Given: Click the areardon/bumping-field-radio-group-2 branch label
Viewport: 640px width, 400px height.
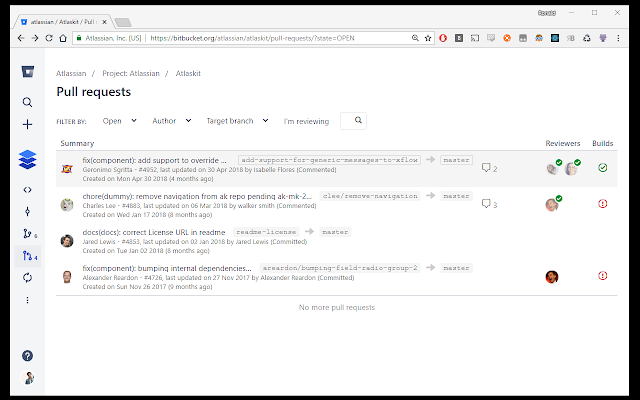Looking at the screenshot, I should pos(340,268).
